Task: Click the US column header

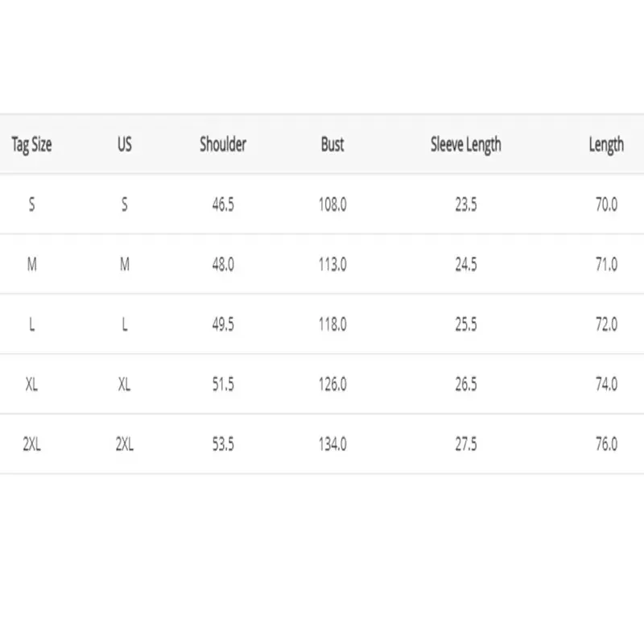Action: [124, 145]
